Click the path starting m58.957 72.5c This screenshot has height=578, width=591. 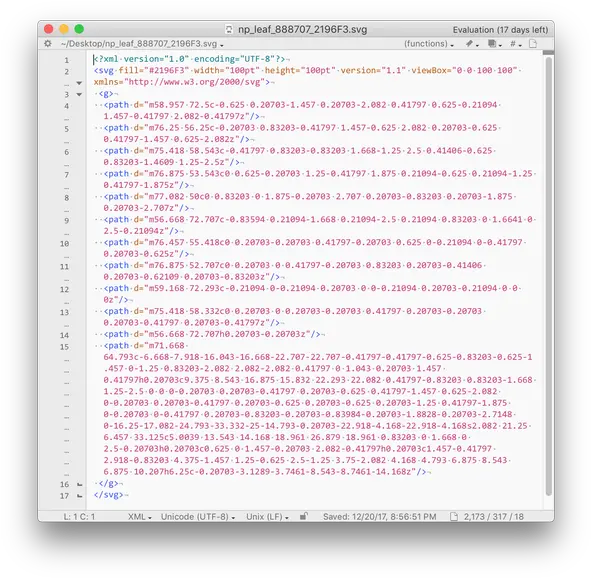pos(301,111)
